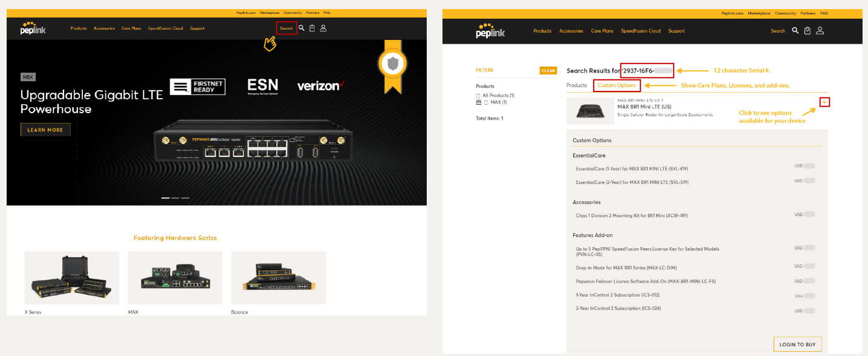This screenshot has height=356, width=868.
Task: Open Accessories menu in right screenshot
Action: tap(571, 31)
